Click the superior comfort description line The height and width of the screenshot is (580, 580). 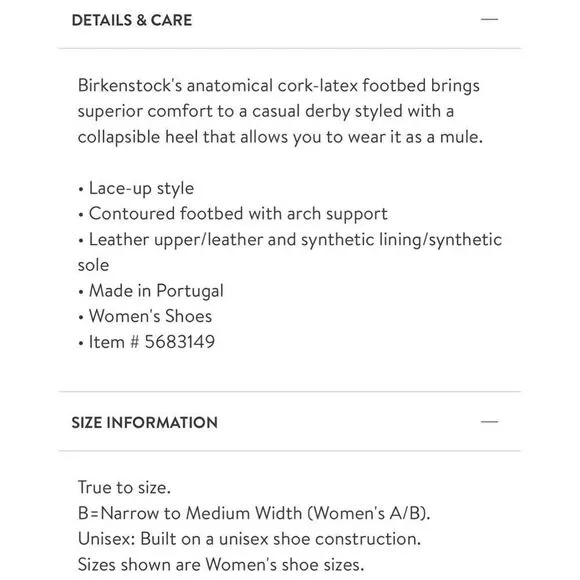(266, 111)
